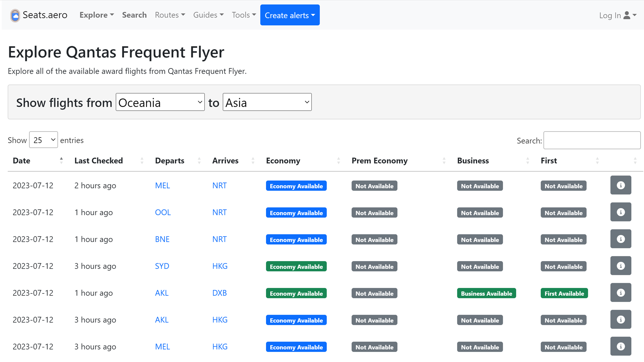Image resolution: width=644 pixels, height=362 pixels.
Task: Click the user account icon
Action: [x=627, y=15]
